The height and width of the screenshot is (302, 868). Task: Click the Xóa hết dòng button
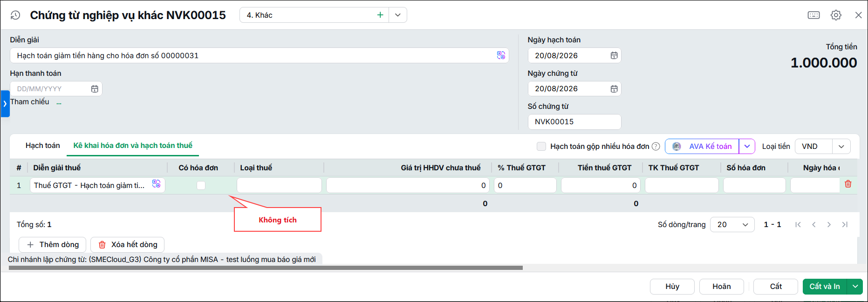click(128, 244)
